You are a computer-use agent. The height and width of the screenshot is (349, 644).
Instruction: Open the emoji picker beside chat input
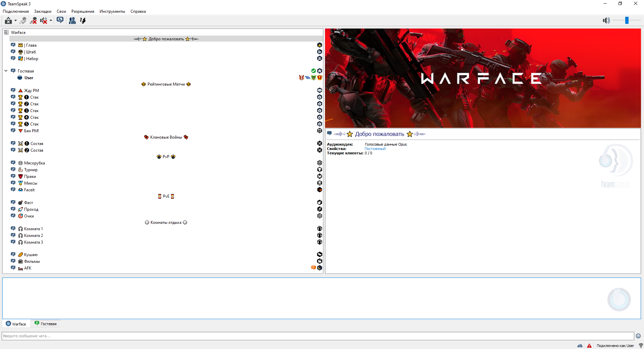tap(638, 336)
